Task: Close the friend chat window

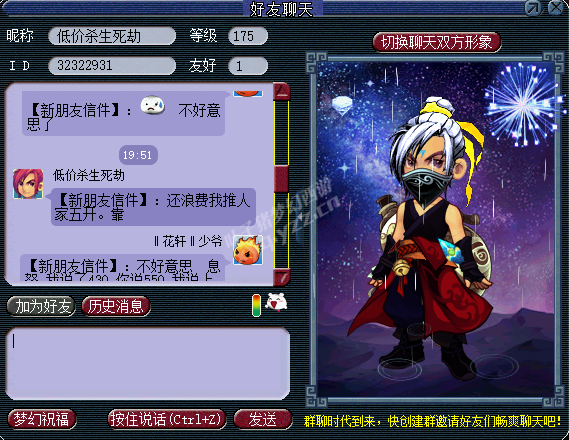Action: [x=556, y=8]
